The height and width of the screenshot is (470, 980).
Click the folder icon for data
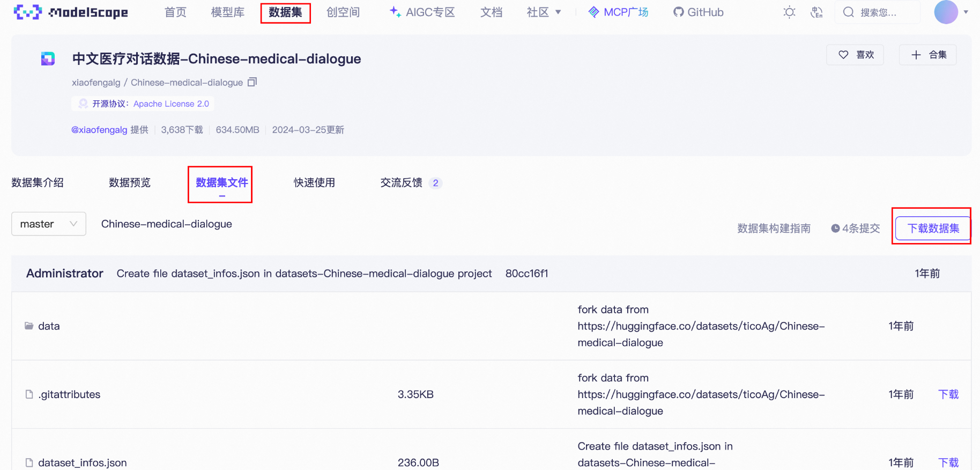click(29, 326)
